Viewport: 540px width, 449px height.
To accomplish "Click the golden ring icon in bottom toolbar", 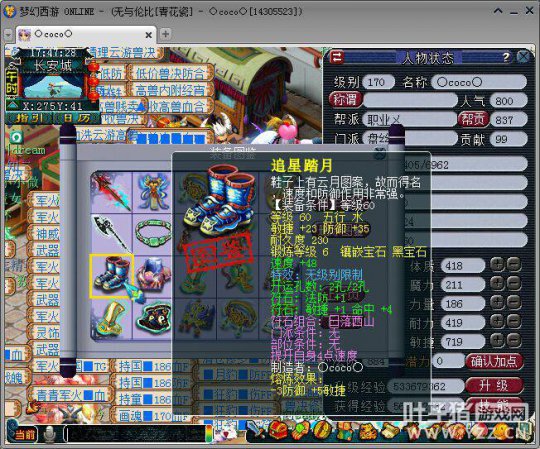I will [x=322, y=430].
